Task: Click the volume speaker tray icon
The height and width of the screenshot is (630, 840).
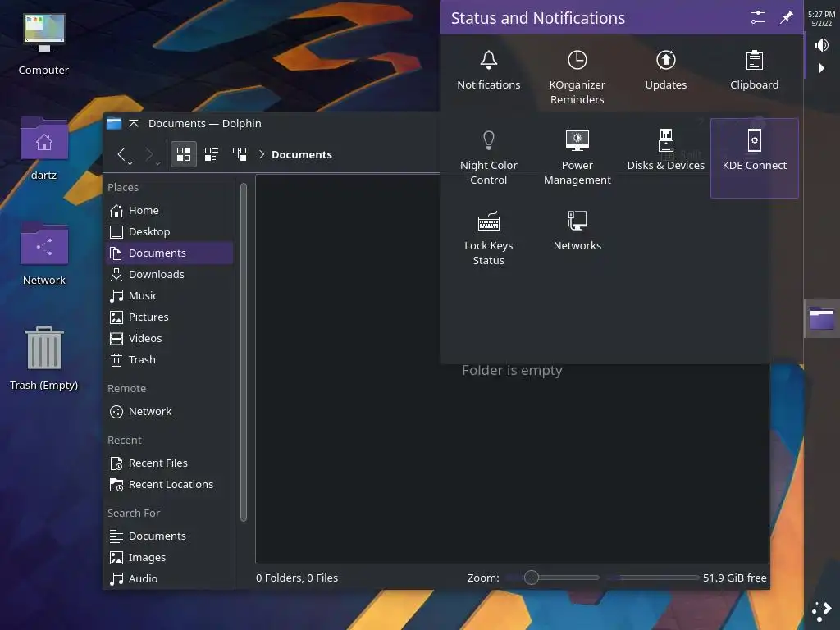Action: coord(821,45)
